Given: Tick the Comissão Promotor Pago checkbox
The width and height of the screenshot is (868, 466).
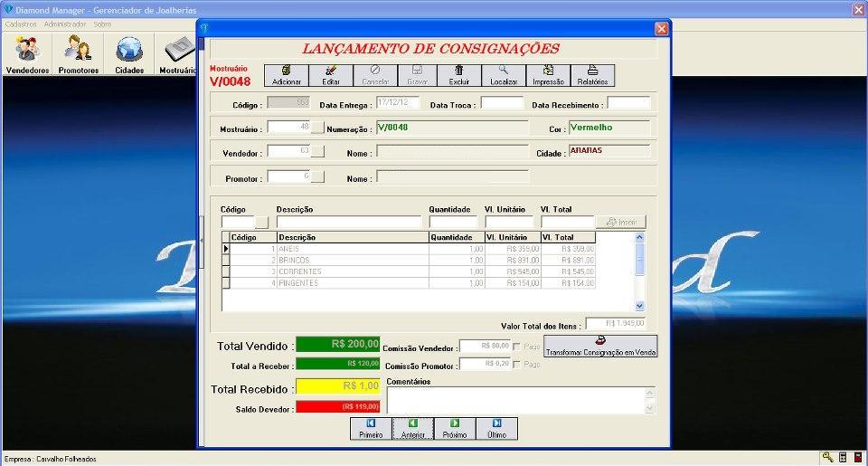Looking at the screenshot, I should [x=517, y=365].
